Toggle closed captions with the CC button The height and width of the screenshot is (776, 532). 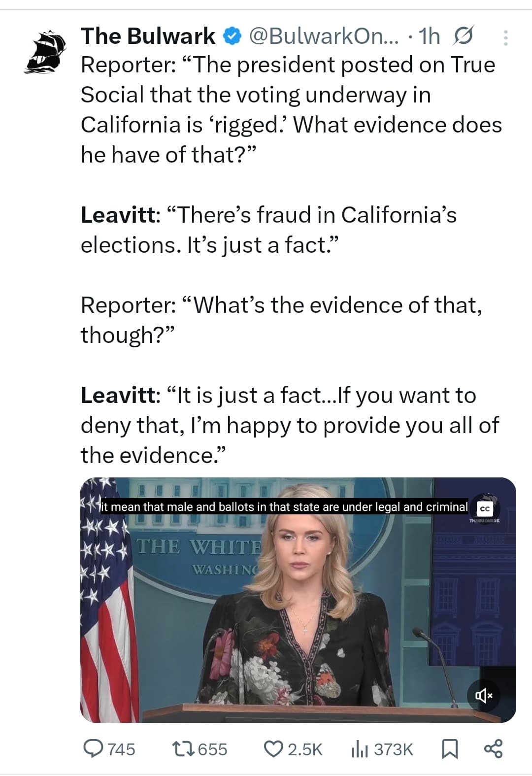tap(484, 508)
